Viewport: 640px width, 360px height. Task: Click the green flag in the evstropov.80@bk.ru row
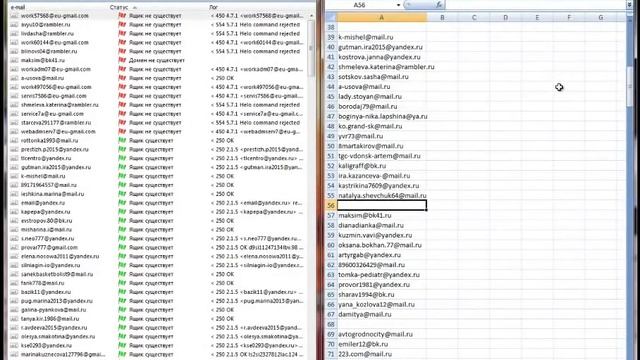tap(122, 221)
